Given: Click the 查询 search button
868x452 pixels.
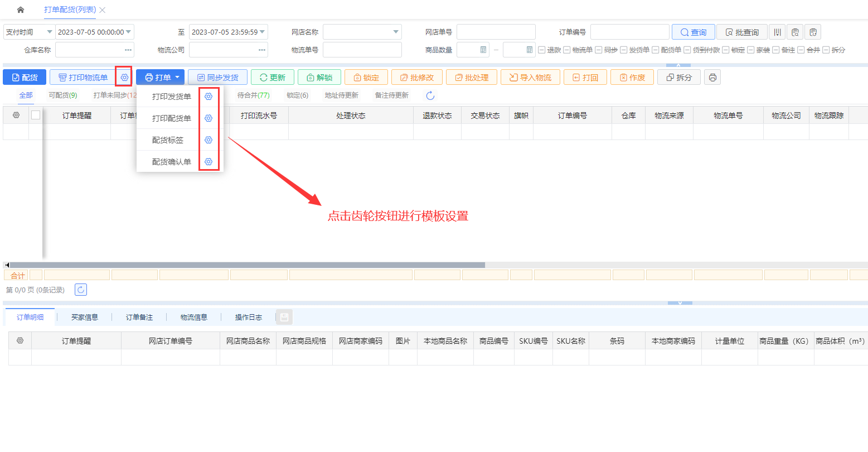Looking at the screenshot, I should 693,32.
